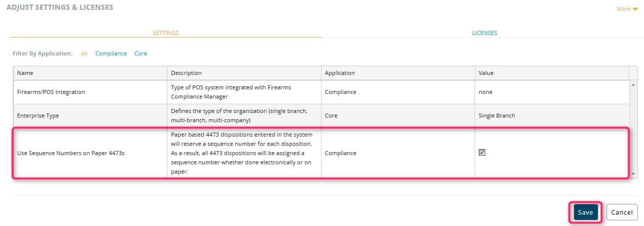
Task: Switch to the Licenses tab
Action: pyautogui.click(x=484, y=33)
